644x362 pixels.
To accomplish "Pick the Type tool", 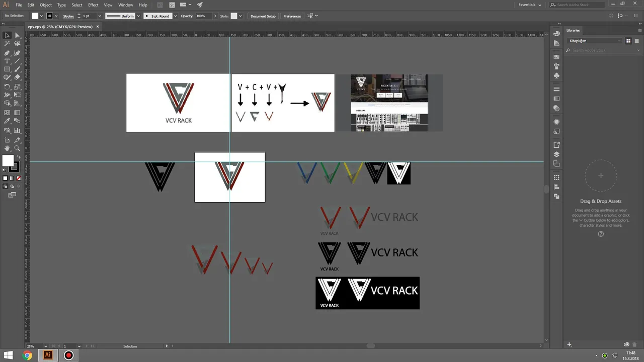I will coord(7,61).
